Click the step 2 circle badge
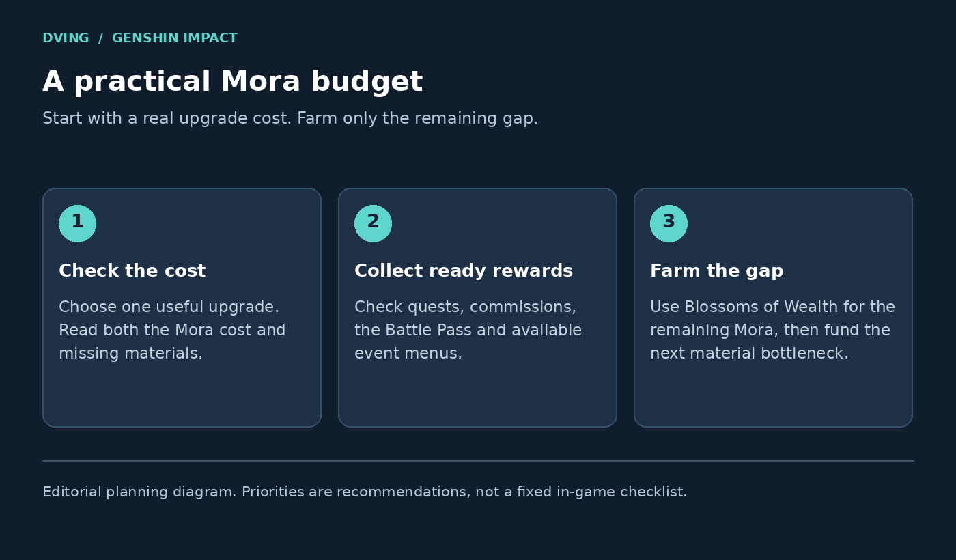This screenshot has height=560, width=956. tap(373, 223)
